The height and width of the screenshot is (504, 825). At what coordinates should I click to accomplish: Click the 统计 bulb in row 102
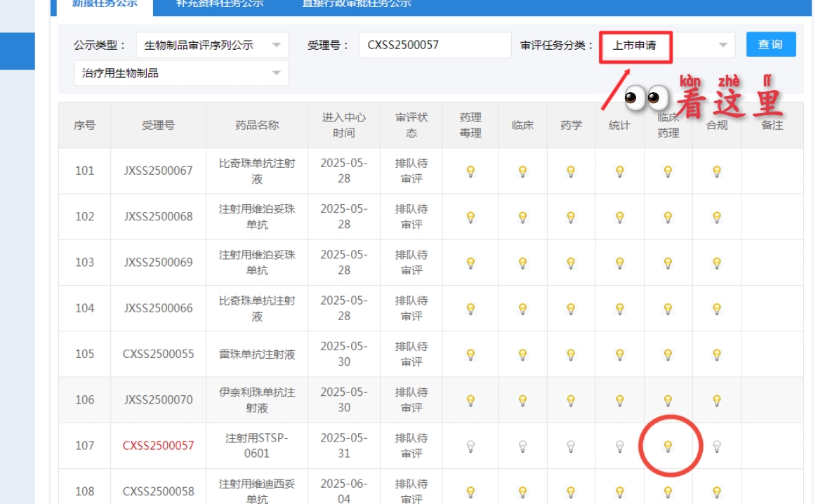(x=620, y=217)
